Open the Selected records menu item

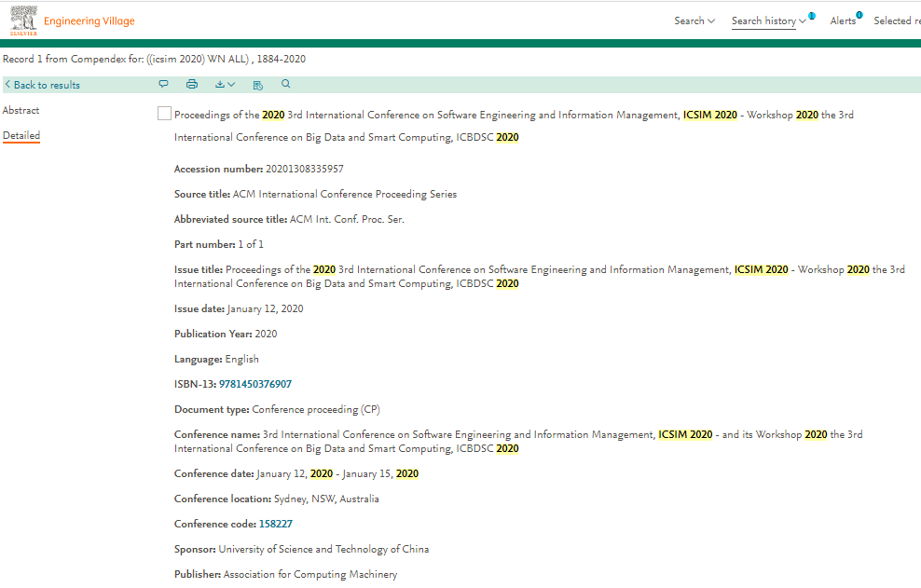click(897, 21)
